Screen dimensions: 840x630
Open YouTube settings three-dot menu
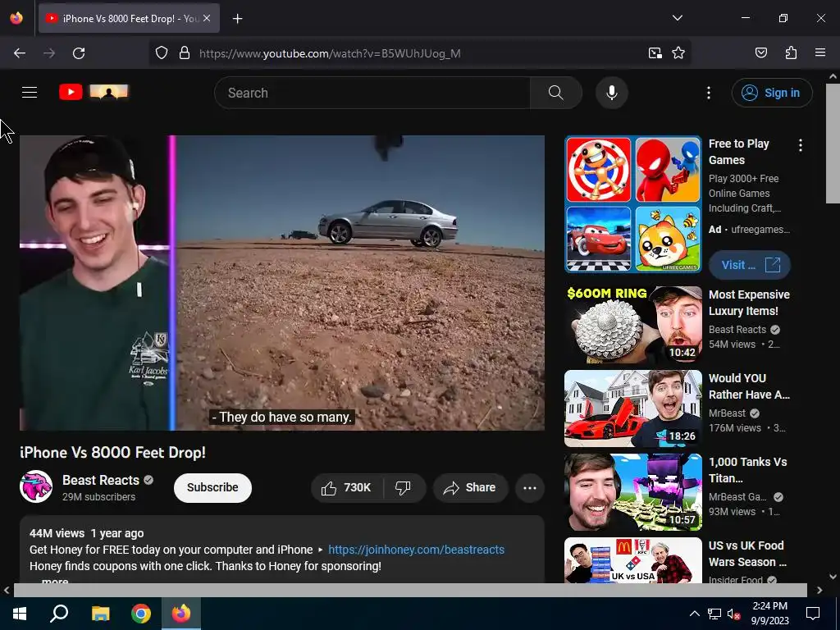[x=709, y=93]
